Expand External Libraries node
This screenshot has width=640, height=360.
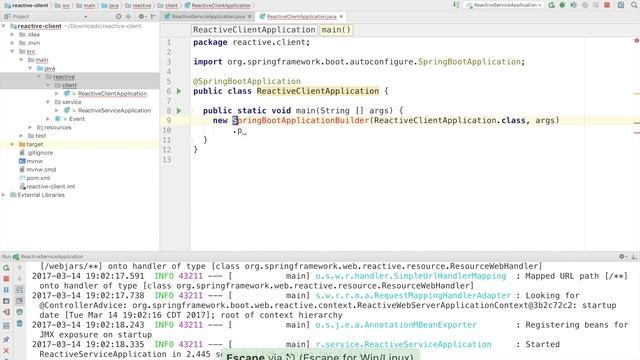(x=4, y=195)
